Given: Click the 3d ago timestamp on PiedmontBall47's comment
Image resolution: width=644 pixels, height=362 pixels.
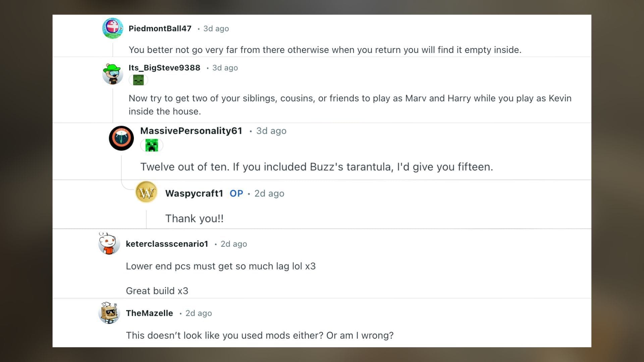Looking at the screenshot, I should (x=215, y=28).
